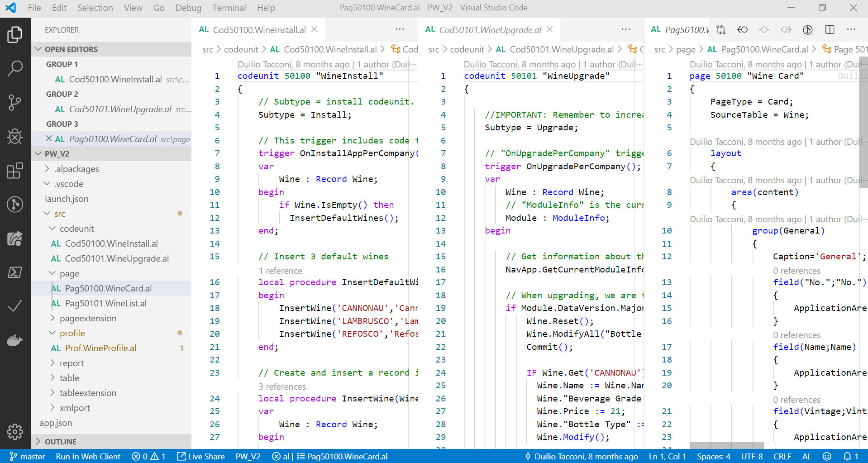868x463 pixels.
Task: Open more actions for the WineInstall editor group
Action: click(x=400, y=30)
